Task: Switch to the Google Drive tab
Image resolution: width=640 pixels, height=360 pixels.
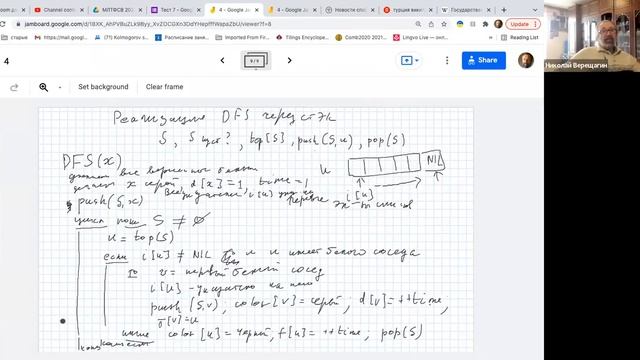Action: 117,10
